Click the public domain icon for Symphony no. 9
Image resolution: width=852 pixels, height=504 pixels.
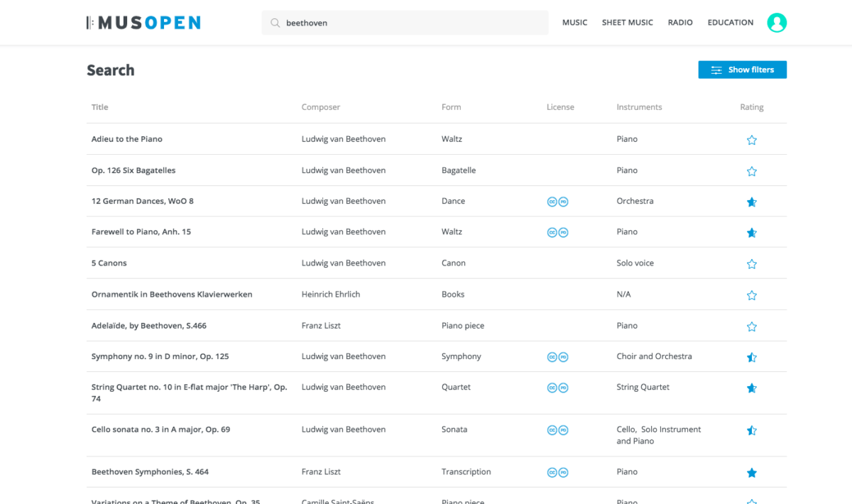pyautogui.click(x=563, y=357)
